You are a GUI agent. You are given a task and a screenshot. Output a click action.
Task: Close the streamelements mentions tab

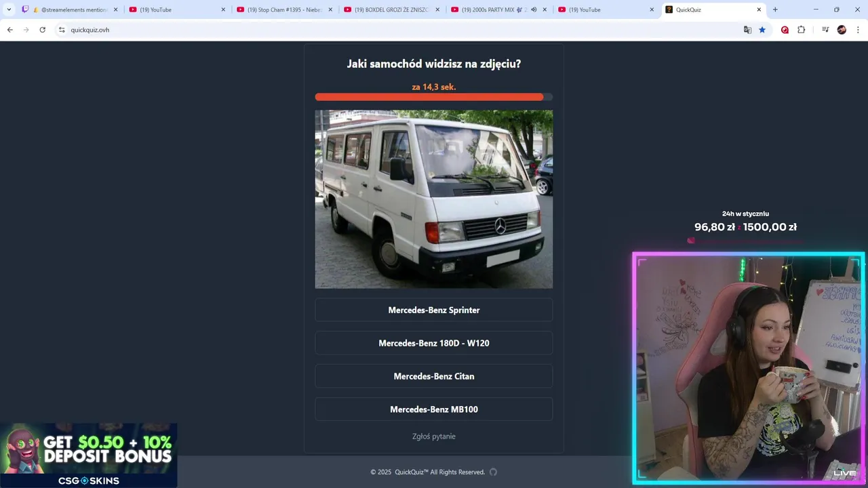(x=115, y=9)
